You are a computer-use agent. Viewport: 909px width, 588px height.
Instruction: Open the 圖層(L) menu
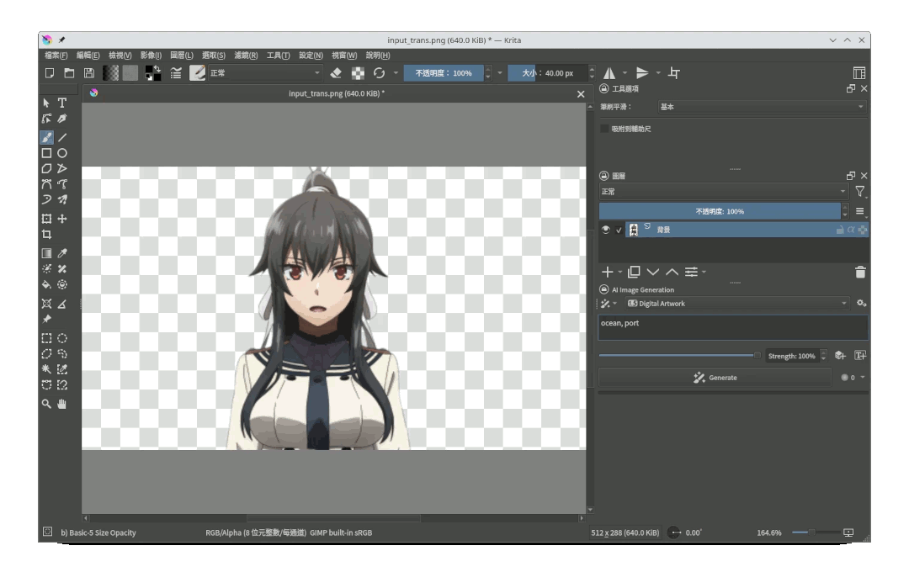181,56
